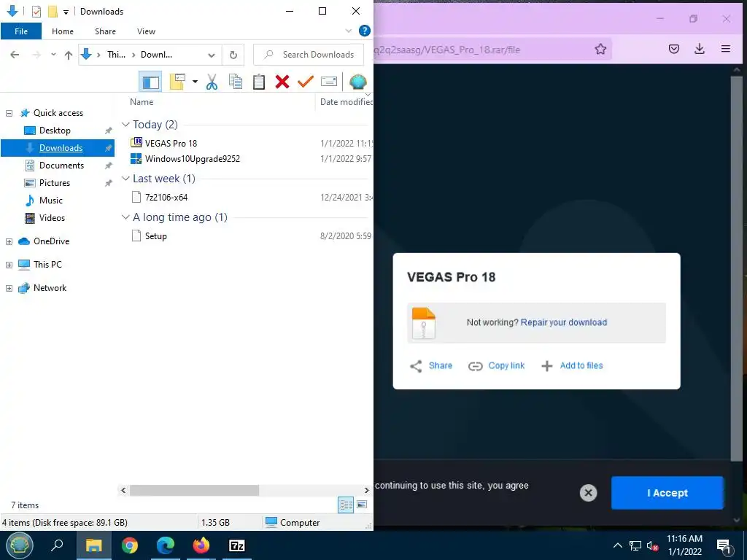Click the Refresh button in Explorer
The width and height of the screenshot is (747, 560).
click(x=233, y=55)
